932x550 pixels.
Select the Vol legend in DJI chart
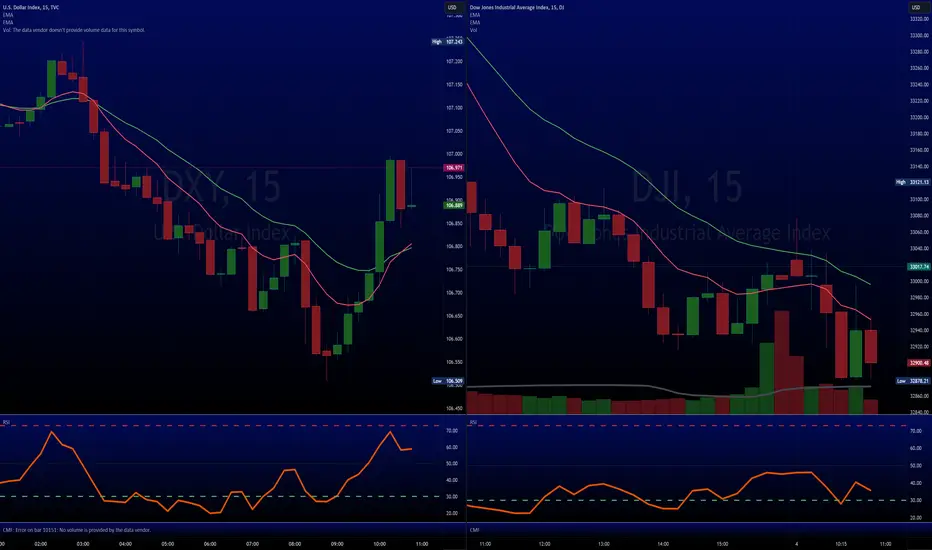(474, 30)
